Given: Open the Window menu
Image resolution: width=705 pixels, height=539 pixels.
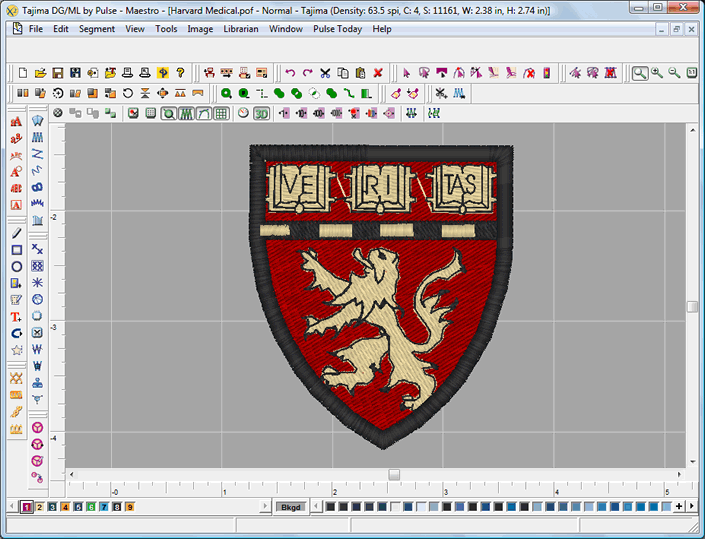Looking at the screenshot, I should pos(286,29).
